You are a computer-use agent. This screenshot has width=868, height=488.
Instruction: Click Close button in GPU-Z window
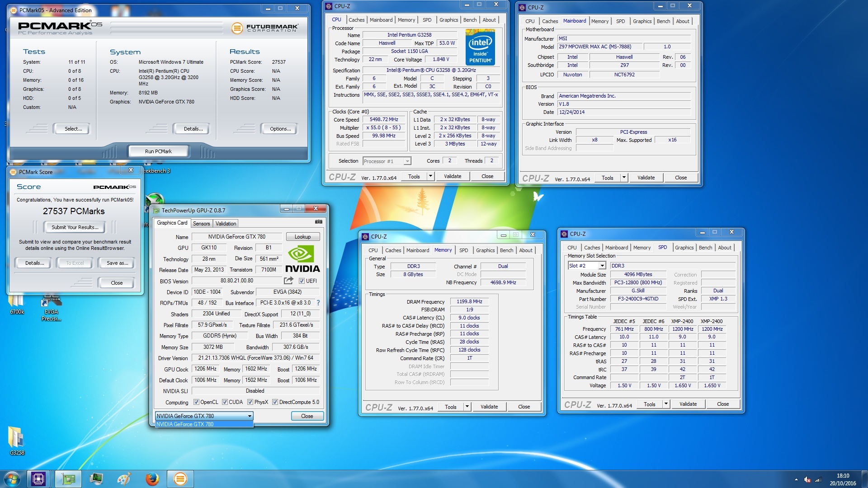(x=307, y=416)
